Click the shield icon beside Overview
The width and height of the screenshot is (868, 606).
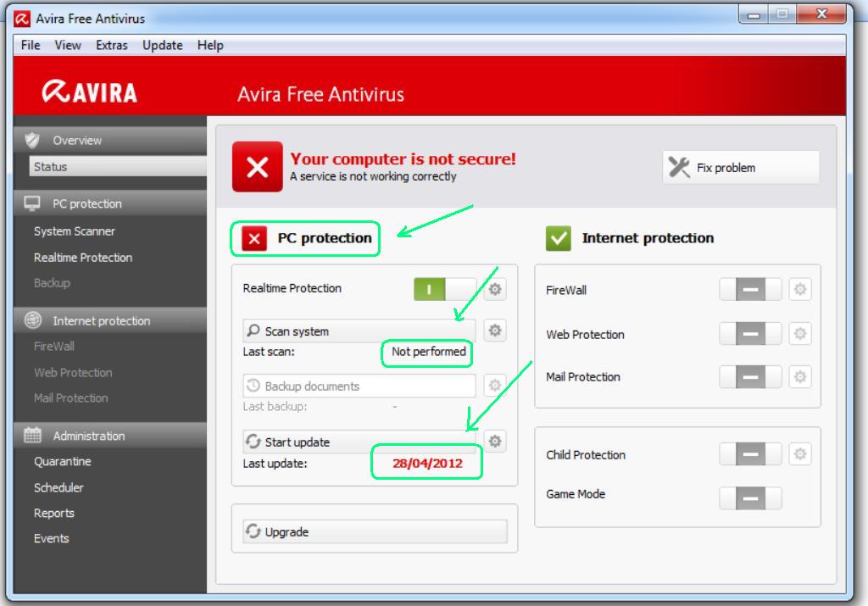32,140
